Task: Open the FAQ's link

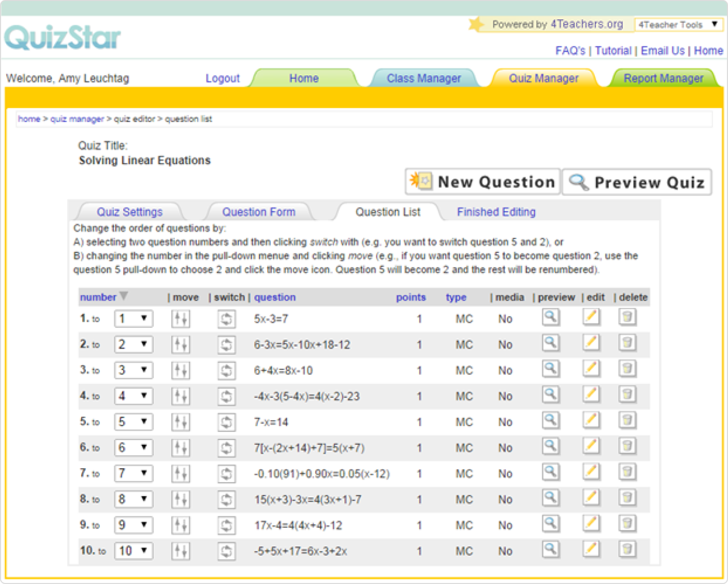Action: pyautogui.click(x=570, y=51)
